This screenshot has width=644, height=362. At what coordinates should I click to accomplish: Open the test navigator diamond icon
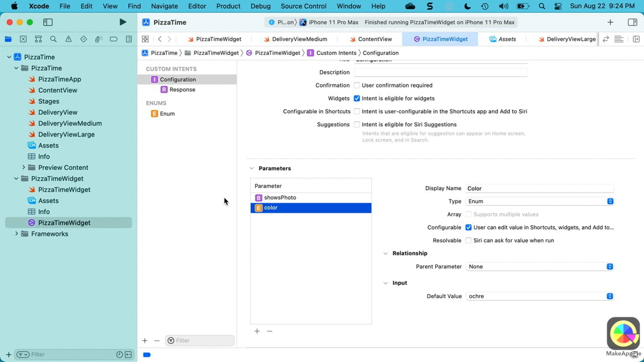83,39
